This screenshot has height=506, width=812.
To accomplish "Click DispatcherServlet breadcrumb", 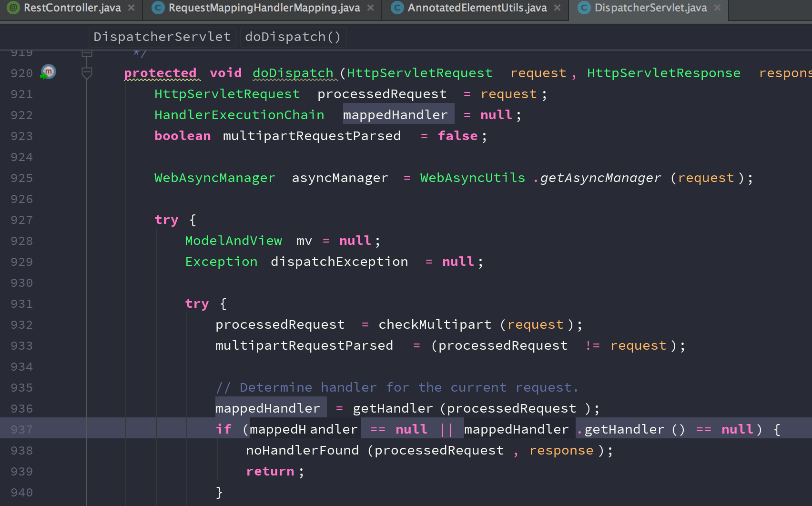I will tap(162, 37).
